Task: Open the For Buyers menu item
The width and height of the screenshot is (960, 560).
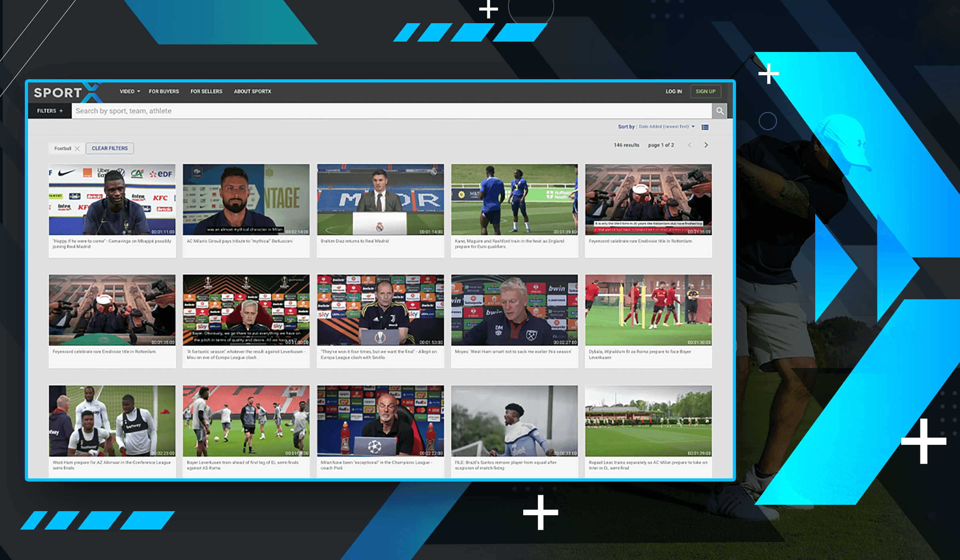Action: (164, 92)
